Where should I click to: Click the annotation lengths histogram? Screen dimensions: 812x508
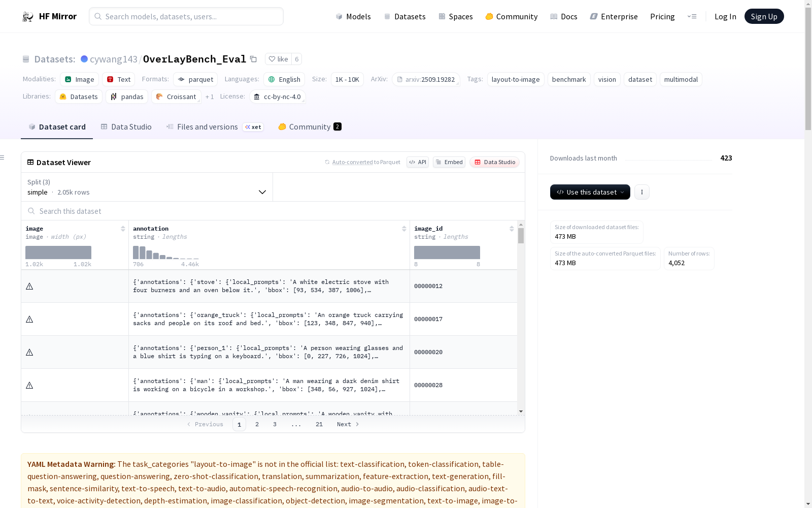166,252
